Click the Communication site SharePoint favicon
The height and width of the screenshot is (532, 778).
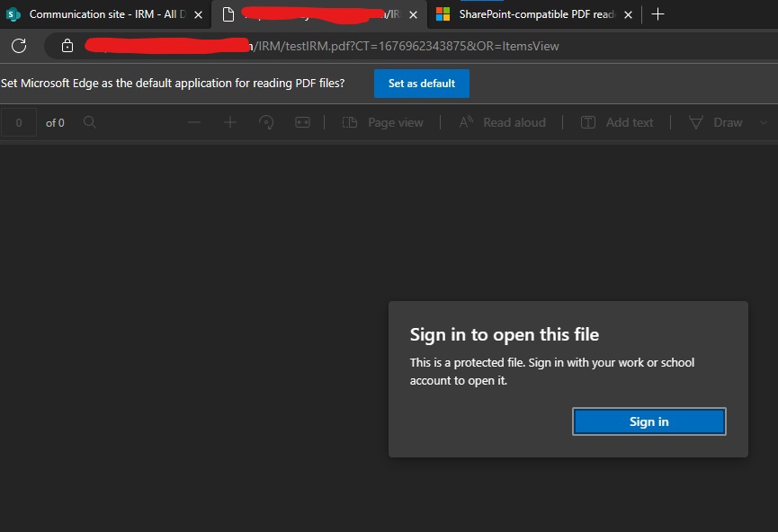(x=13, y=15)
